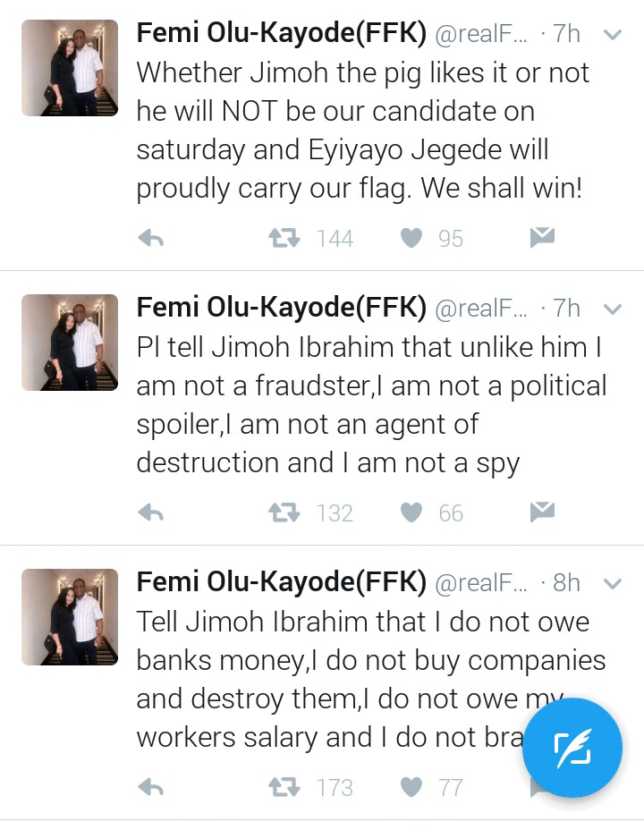Compose a new tweet with floating button
Screen dimensions: 644x830
572,749
